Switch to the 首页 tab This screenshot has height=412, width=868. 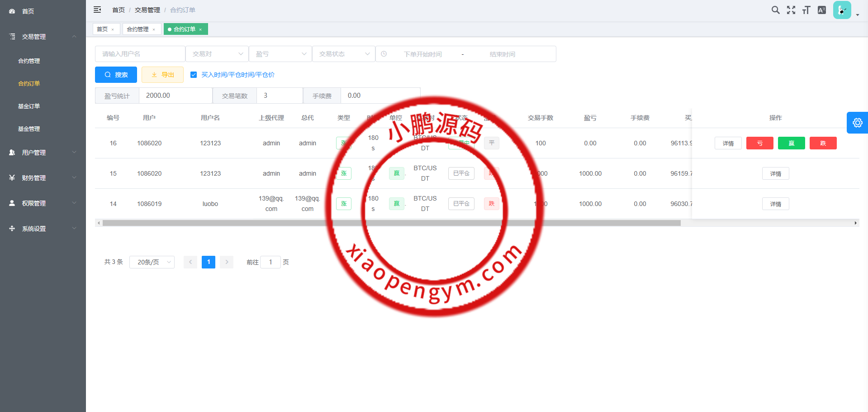point(102,29)
